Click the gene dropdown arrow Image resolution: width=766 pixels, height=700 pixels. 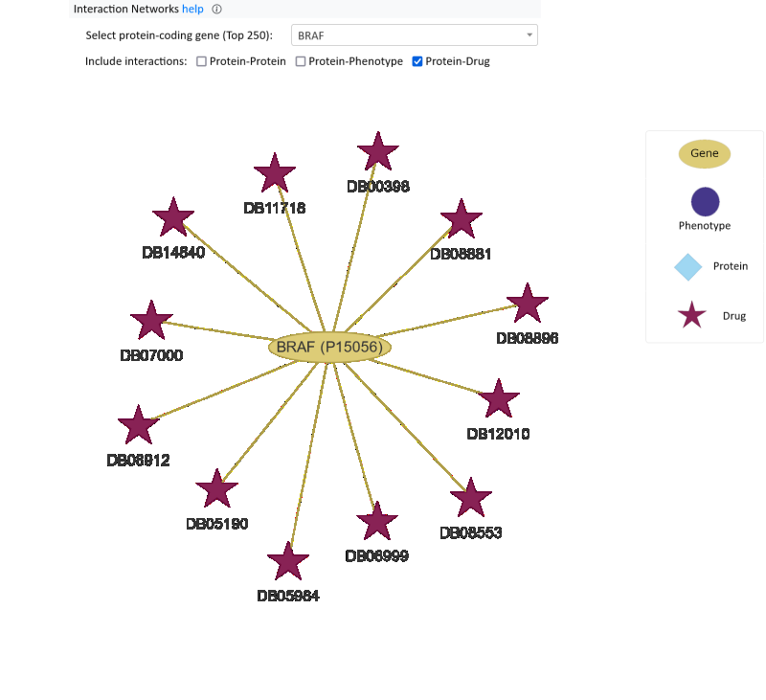529,35
